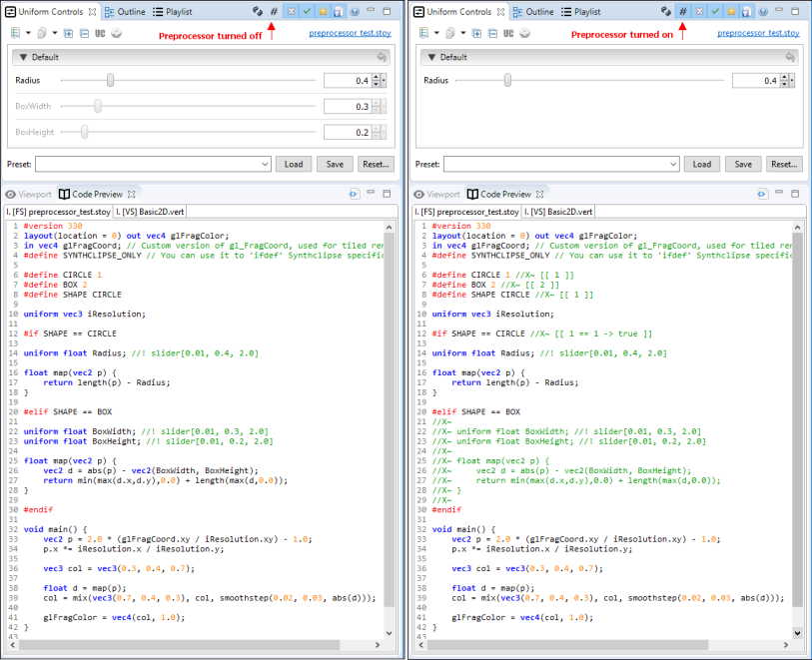Enable the preprocessor (#) toggle in left panel

[x=273, y=12]
